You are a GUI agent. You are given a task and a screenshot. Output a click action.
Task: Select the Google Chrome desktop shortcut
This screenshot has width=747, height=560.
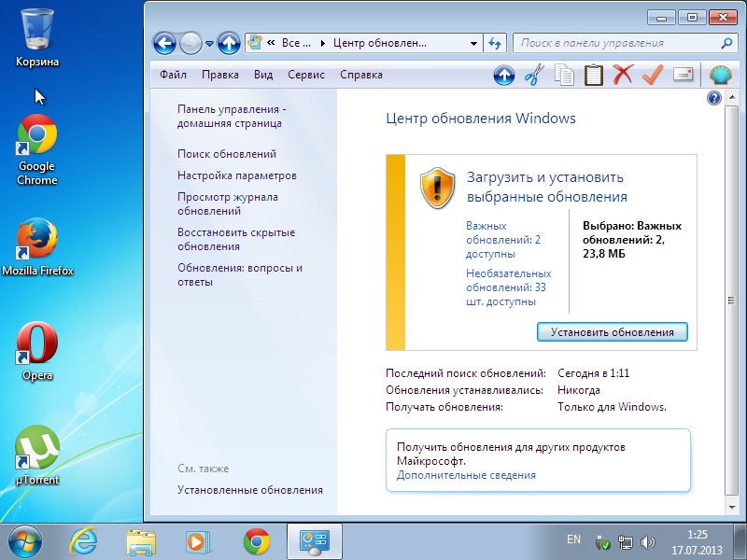click(x=37, y=150)
